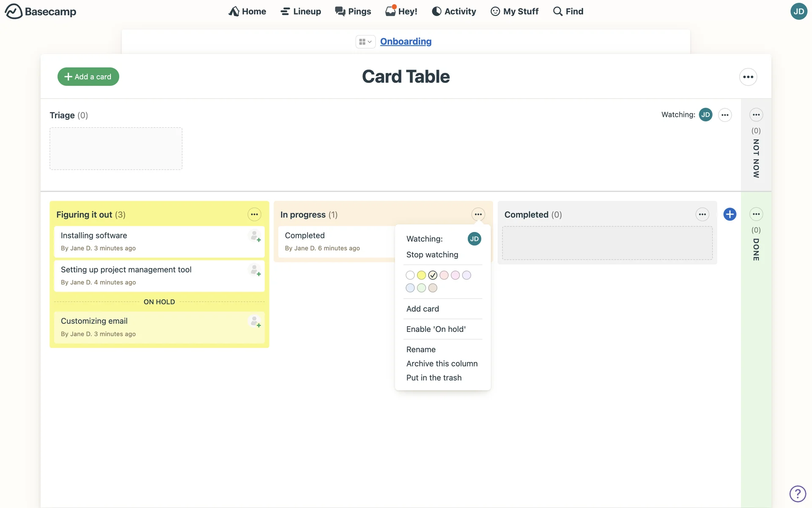
Task: Expand the Done column options
Action: click(756, 214)
